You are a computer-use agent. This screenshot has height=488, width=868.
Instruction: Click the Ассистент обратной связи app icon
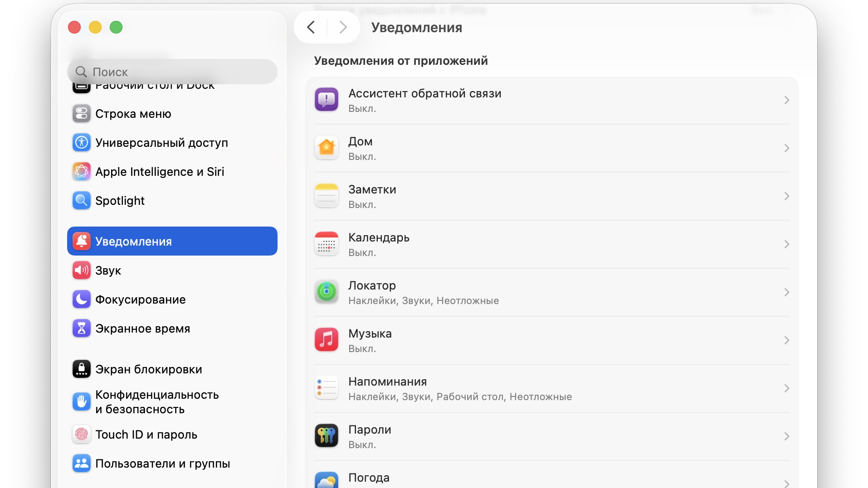click(x=327, y=100)
